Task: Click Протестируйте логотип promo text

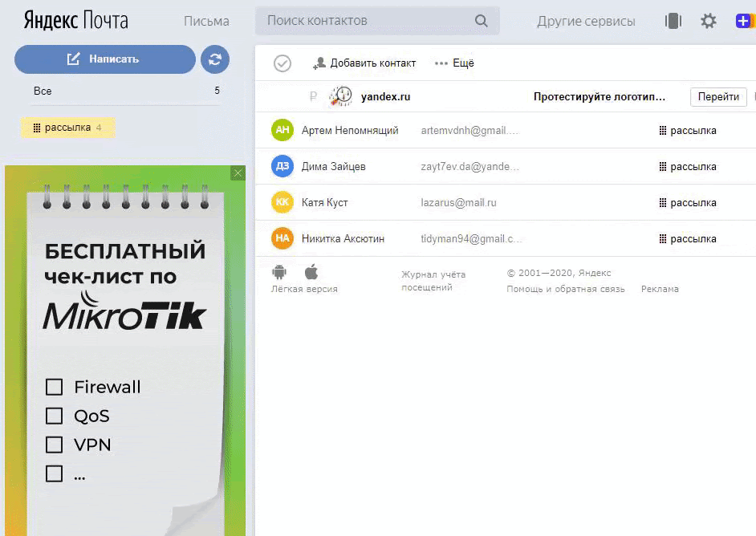Action: pyautogui.click(x=600, y=97)
